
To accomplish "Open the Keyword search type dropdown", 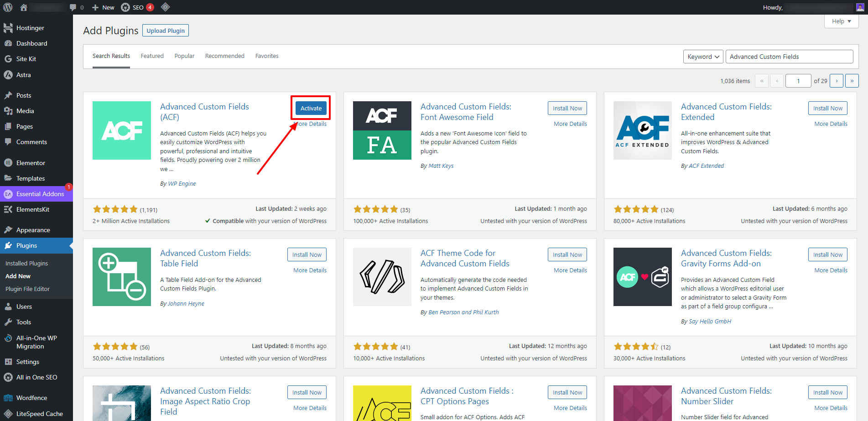I will click(x=703, y=57).
